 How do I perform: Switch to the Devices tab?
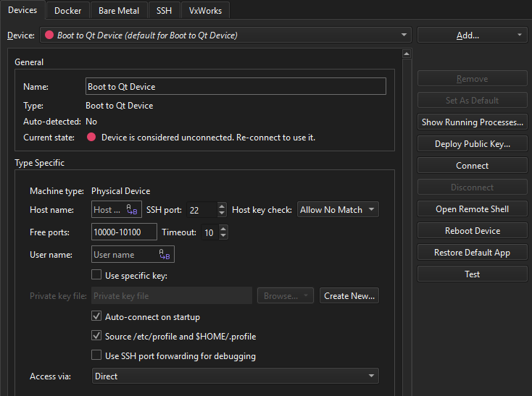point(22,10)
